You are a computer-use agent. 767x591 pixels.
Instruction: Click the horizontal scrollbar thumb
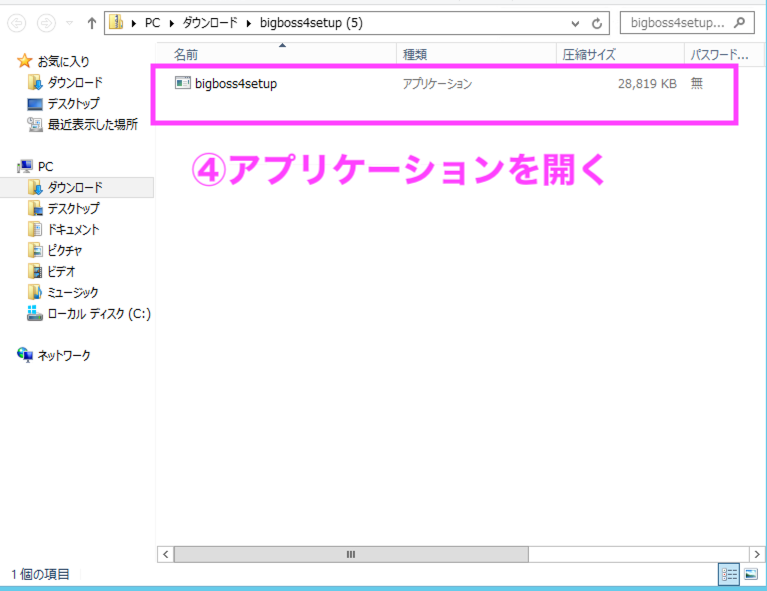click(x=350, y=553)
